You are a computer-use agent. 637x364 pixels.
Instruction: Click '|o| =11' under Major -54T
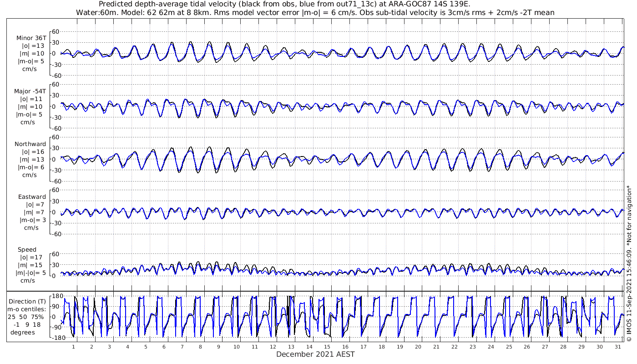pos(32,99)
